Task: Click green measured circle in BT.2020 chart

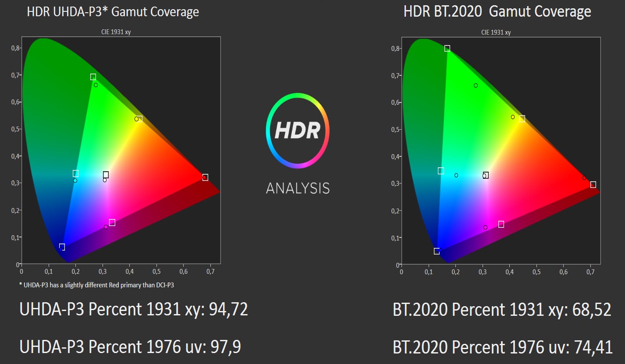Action: [x=476, y=85]
